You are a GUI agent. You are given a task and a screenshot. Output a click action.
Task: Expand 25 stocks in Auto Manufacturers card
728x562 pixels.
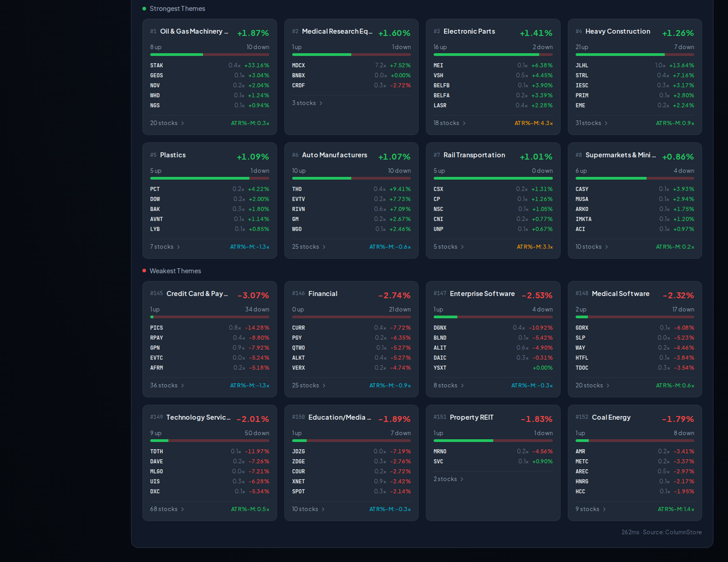tap(309, 247)
